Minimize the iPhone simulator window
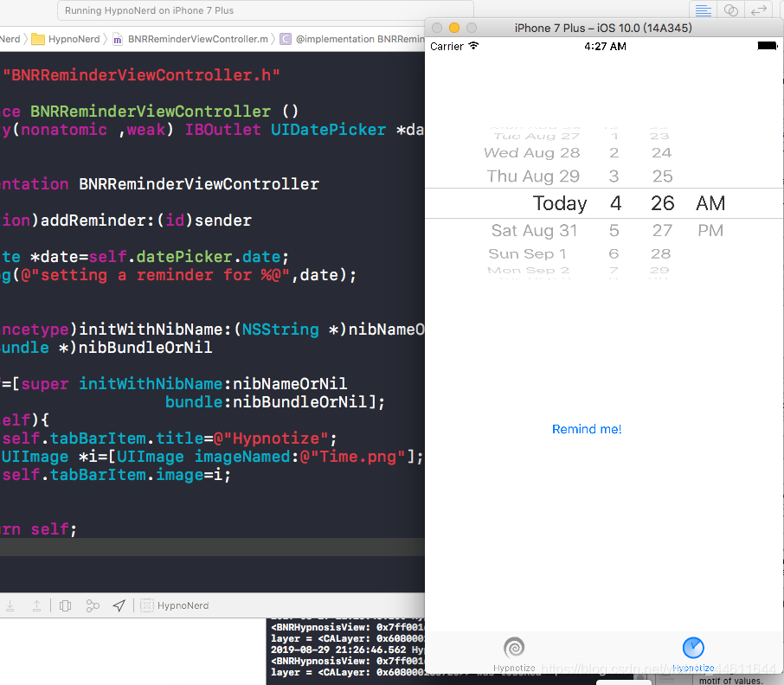This screenshot has height=685, width=784. [x=454, y=28]
